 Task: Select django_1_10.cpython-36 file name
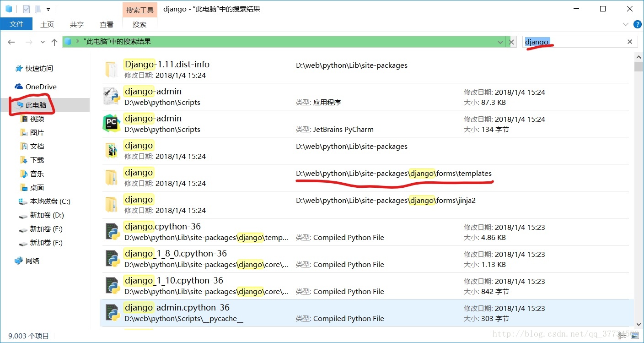pos(173,281)
